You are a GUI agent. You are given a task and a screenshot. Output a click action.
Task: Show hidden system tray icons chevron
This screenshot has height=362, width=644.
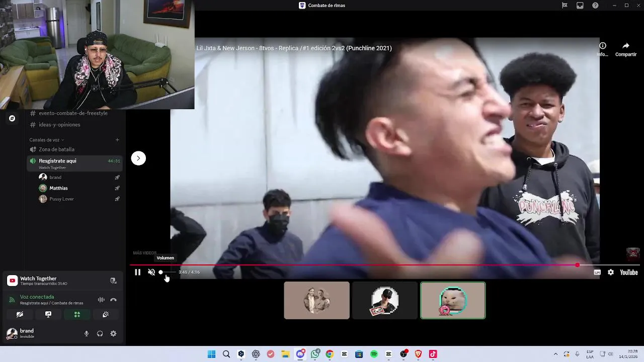click(x=555, y=354)
